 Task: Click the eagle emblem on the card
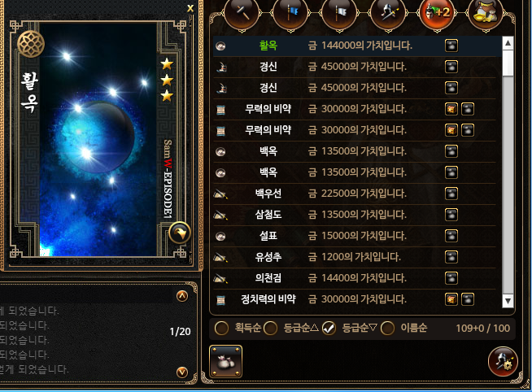pyautogui.click(x=180, y=233)
